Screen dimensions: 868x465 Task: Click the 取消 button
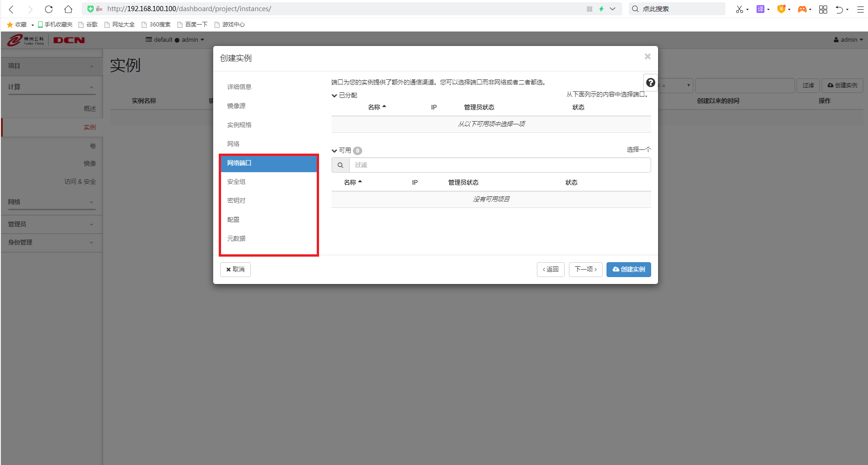pyautogui.click(x=235, y=270)
